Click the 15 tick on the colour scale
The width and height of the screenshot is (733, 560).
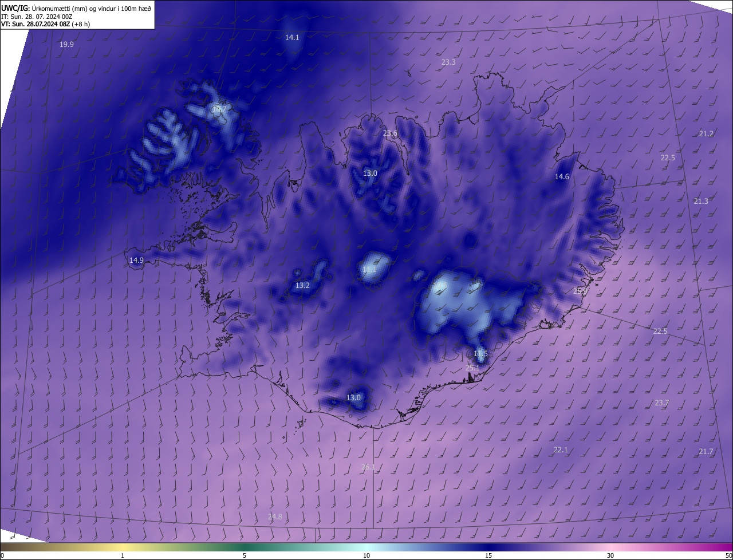coord(488,555)
